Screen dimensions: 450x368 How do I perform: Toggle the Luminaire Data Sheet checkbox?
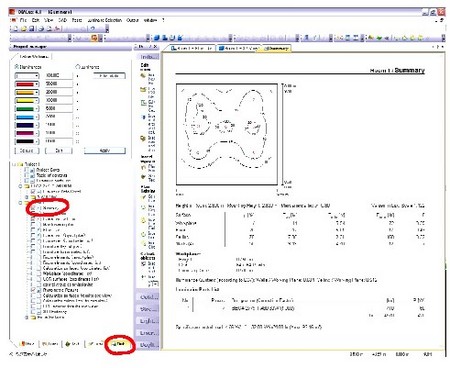[x=33, y=192]
